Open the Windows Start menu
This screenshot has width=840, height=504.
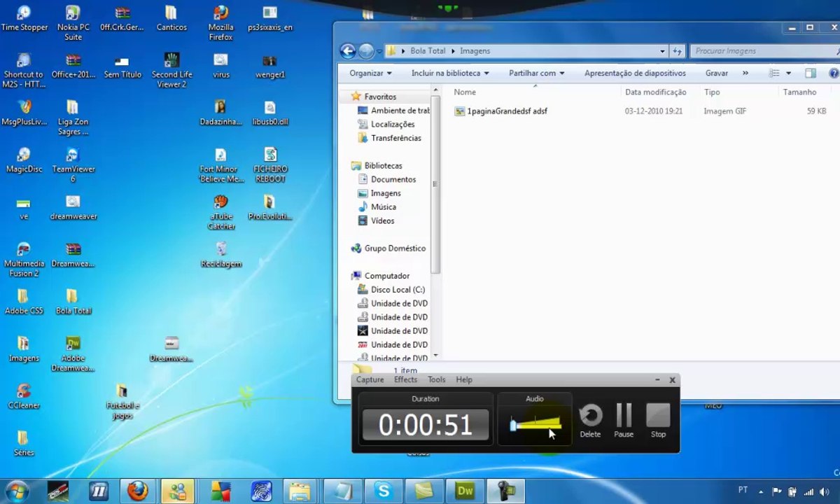pyautogui.click(x=17, y=491)
